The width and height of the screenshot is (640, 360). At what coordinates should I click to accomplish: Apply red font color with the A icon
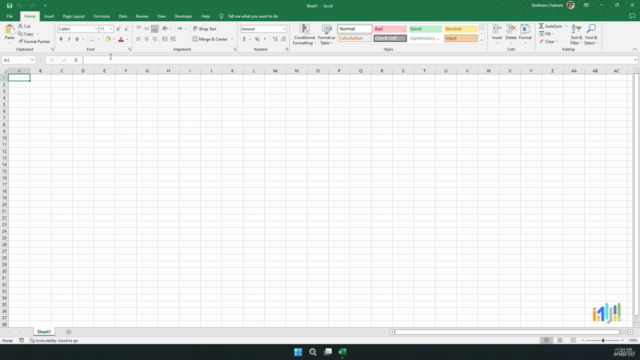[121, 39]
